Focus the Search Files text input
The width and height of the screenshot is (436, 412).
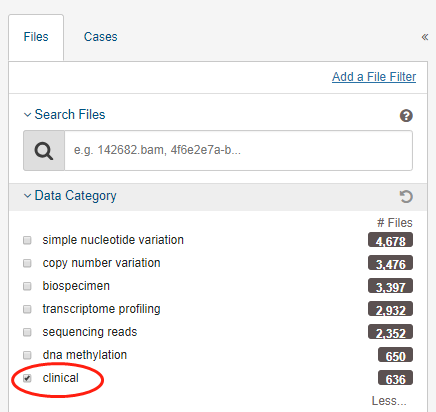[238, 151]
